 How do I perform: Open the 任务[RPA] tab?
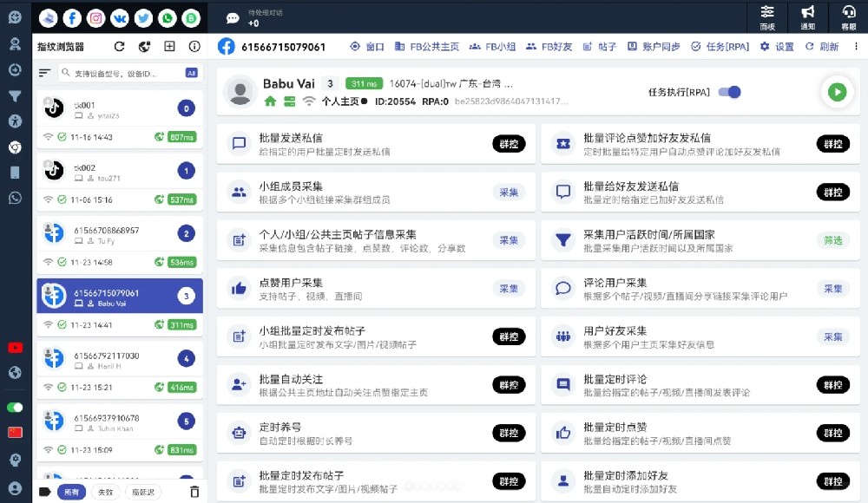(720, 47)
